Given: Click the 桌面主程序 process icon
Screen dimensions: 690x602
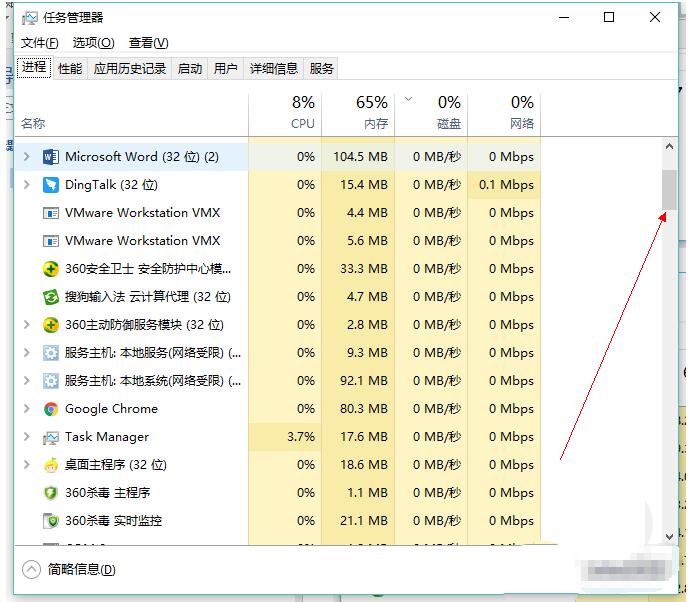Looking at the screenshot, I should coord(51,465).
